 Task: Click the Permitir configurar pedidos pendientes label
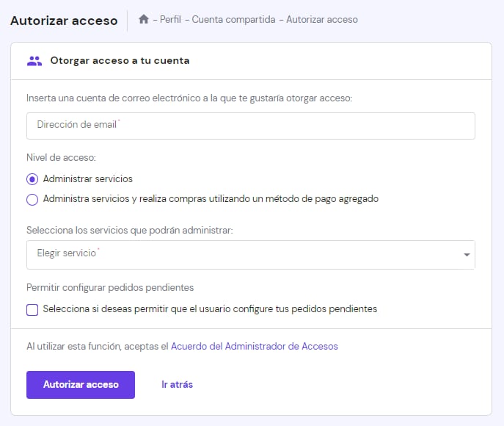pos(109,287)
